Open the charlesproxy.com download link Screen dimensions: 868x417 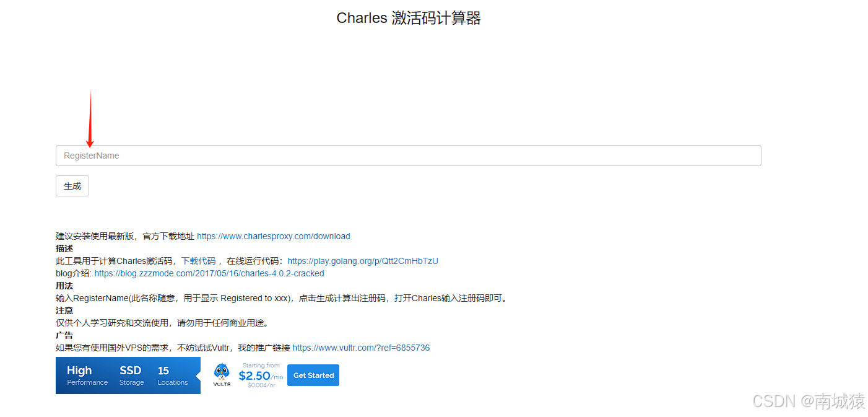coord(274,236)
